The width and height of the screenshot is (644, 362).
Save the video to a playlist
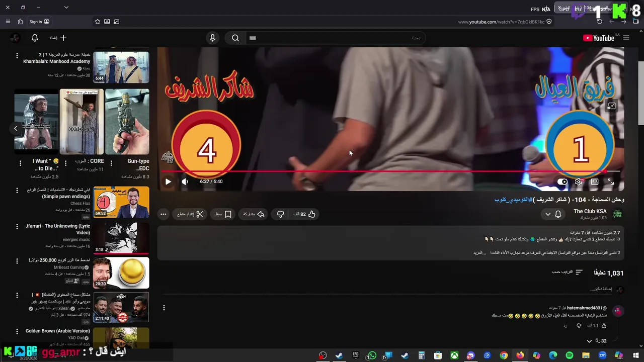coord(223,214)
